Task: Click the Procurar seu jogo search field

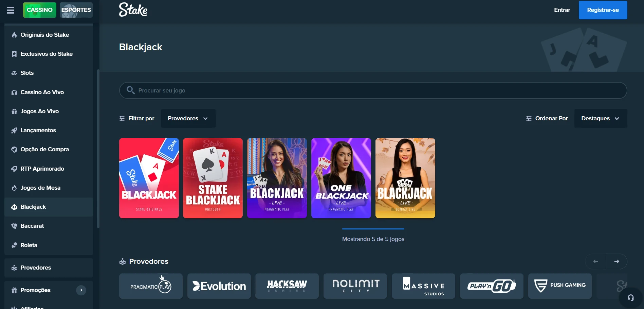Action: point(373,90)
